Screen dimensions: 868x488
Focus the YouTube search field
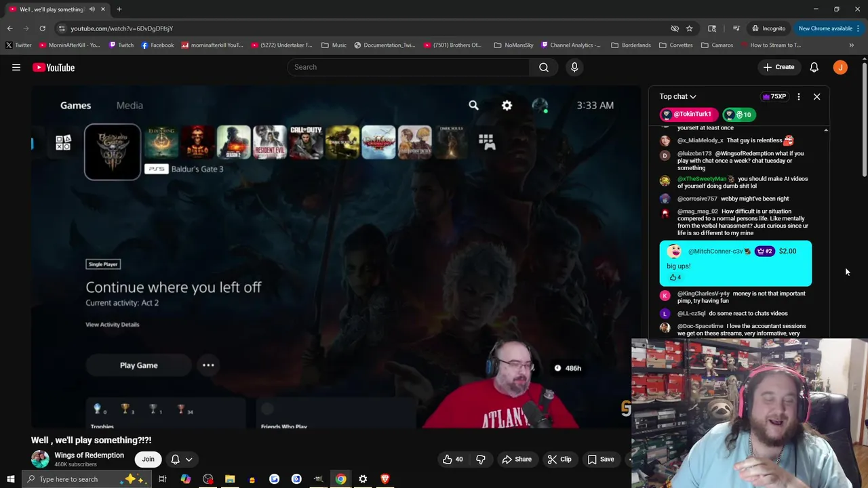pos(408,67)
